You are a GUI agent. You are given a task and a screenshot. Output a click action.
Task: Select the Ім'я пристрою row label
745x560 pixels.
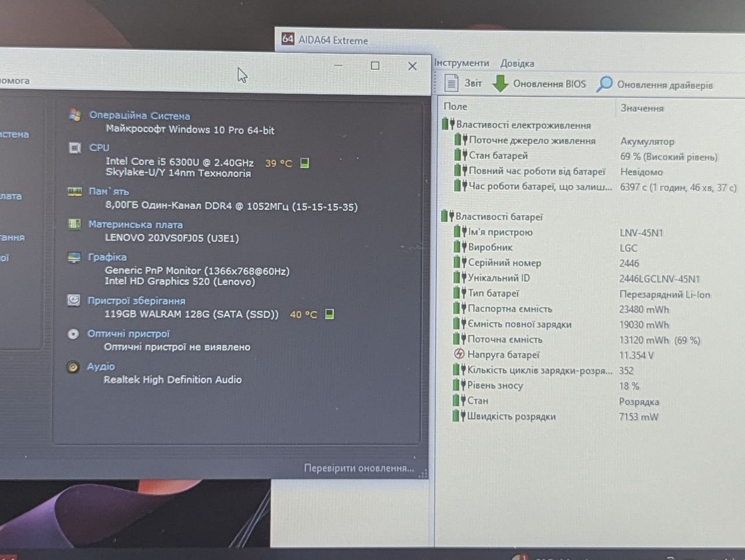[501, 232]
